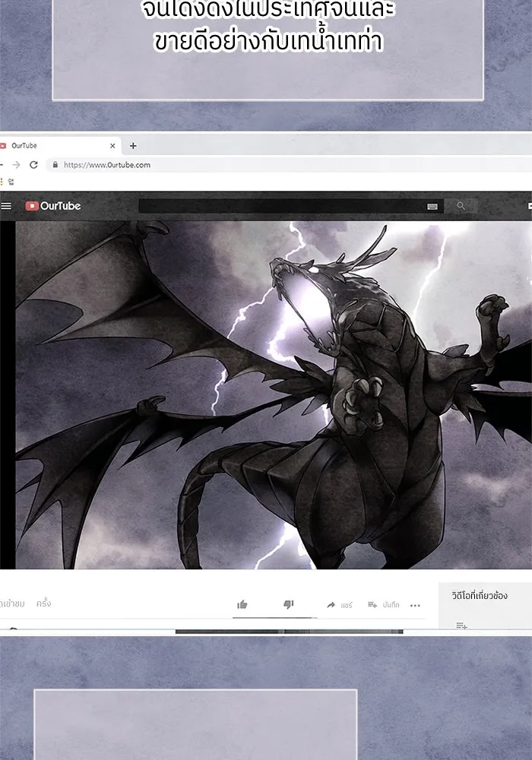The image size is (532, 760).
Task: Reload the page with the refresh icon
Action: coord(33,165)
